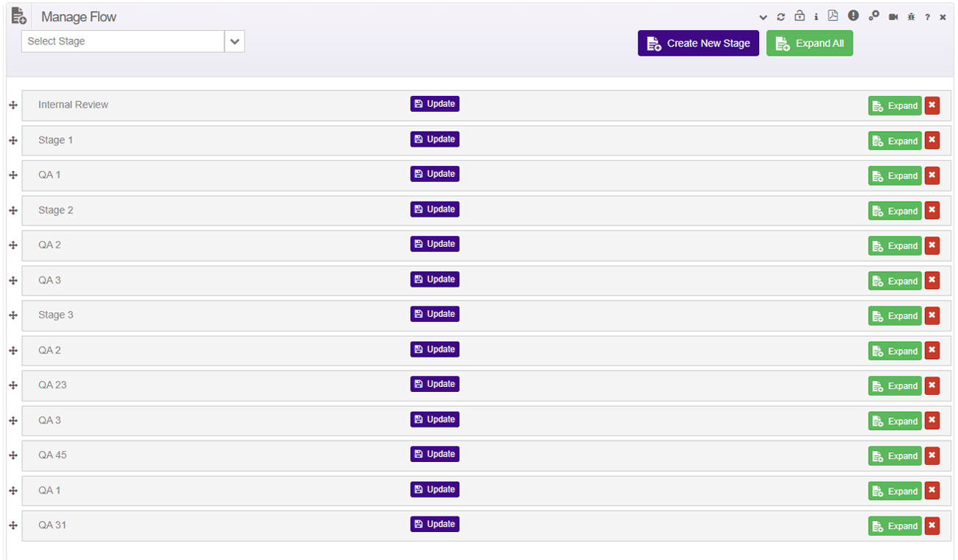958x560 pixels.
Task: Remove the Stage 3 row with red X
Action: pos(932,315)
